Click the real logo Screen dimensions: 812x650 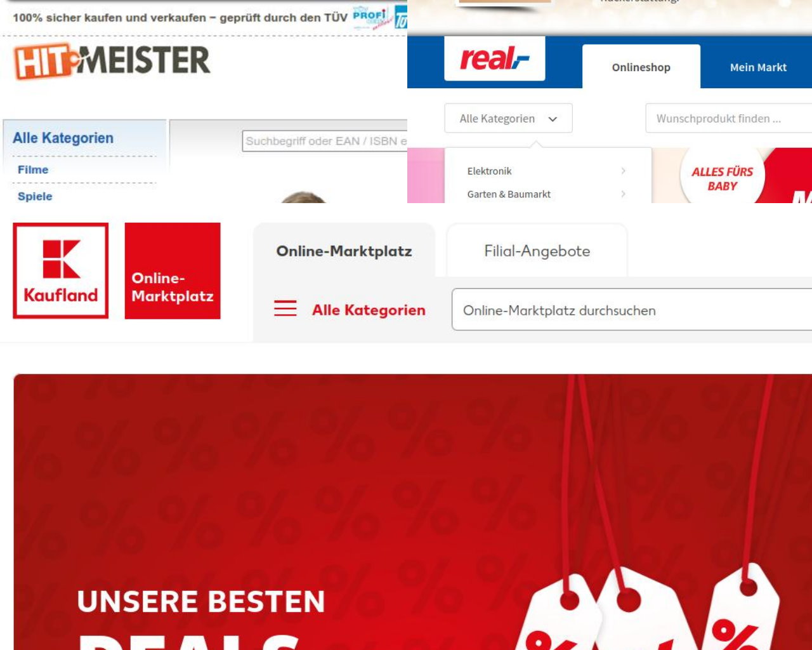(x=495, y=58)
